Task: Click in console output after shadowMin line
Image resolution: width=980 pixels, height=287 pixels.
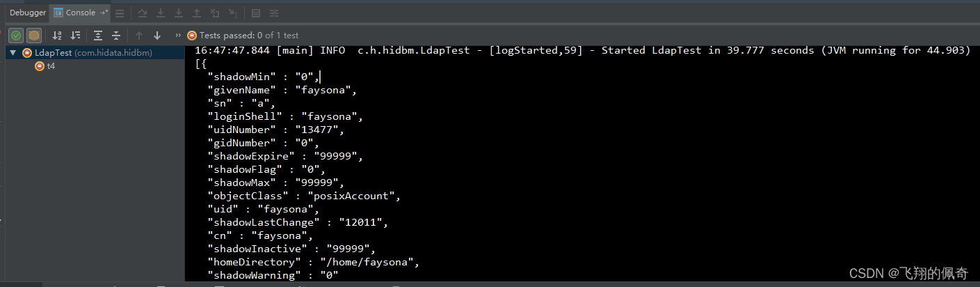Action: [x=321, y=77]
